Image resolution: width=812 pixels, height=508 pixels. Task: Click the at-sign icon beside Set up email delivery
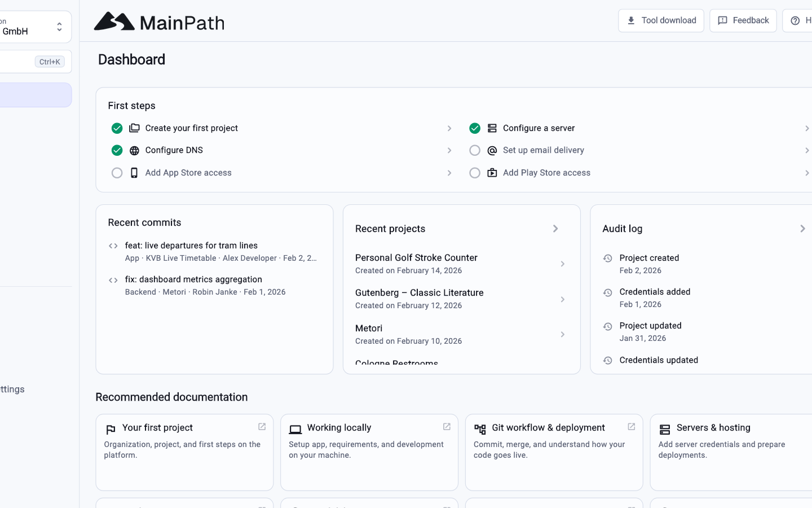pyautogui.click(x=492, y=151)
